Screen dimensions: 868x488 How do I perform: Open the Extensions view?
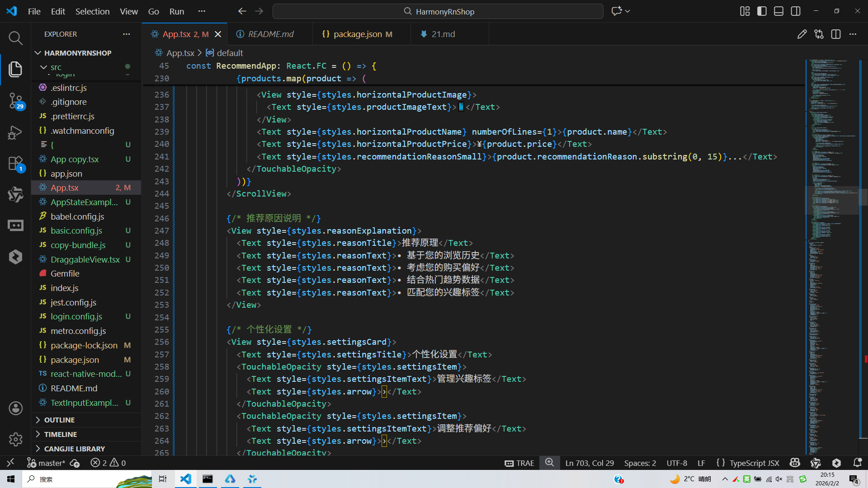pos(15,164)
